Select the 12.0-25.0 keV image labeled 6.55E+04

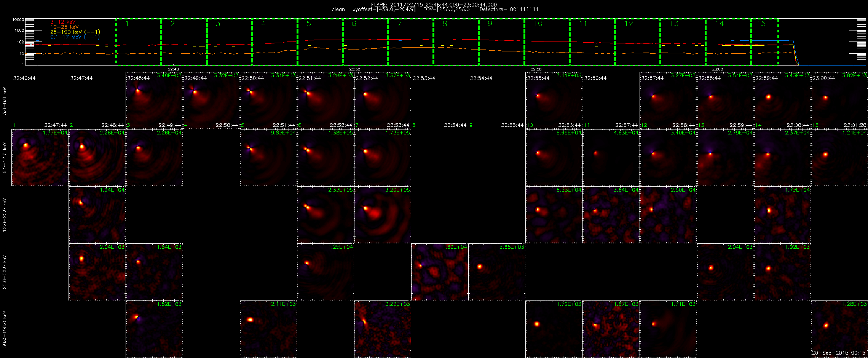point(554,215)
